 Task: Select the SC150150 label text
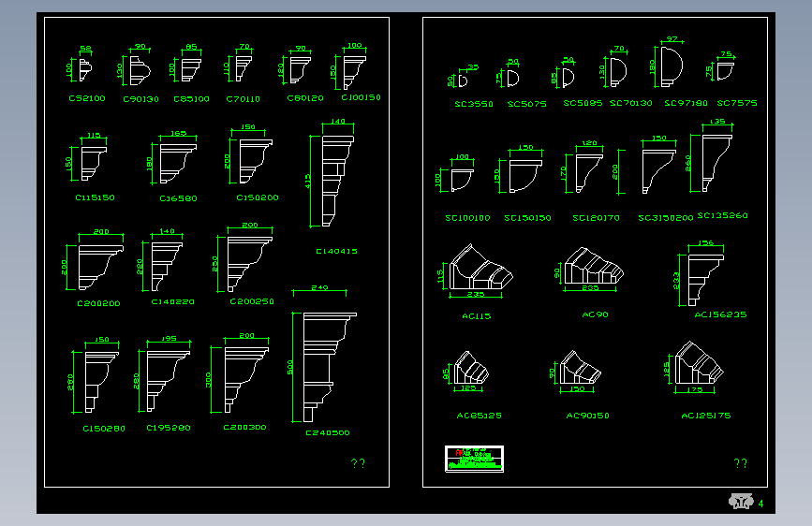pyautogui.click(x=527, y=218)
